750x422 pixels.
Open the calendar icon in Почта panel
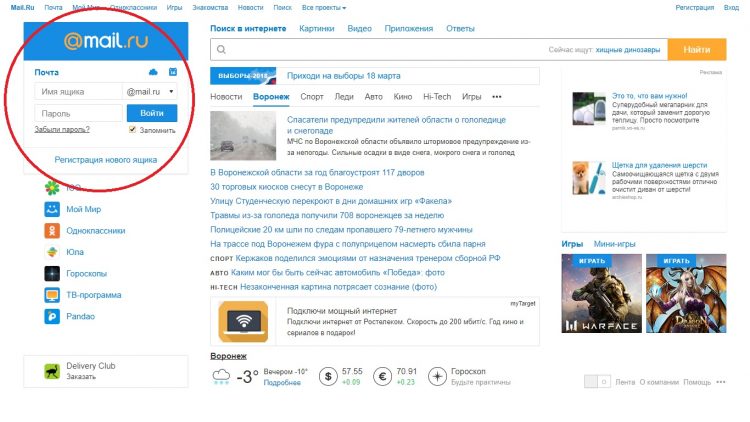[x=173, y=72]
